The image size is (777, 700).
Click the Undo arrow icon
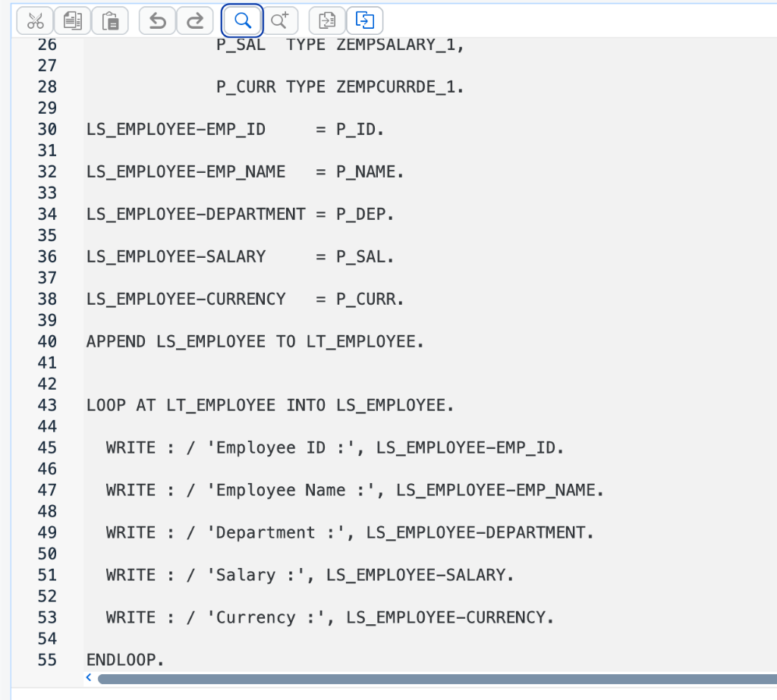158,20
